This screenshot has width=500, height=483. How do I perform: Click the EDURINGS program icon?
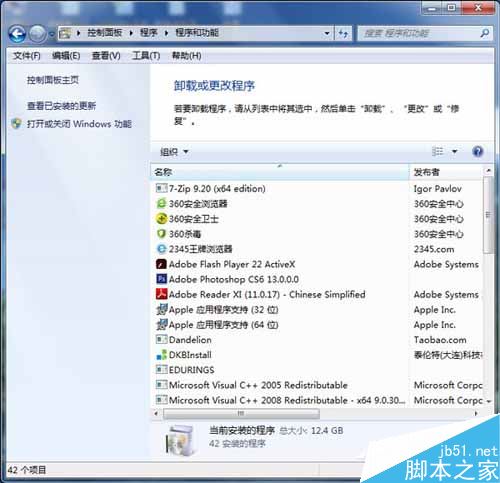tap(162, 370)
